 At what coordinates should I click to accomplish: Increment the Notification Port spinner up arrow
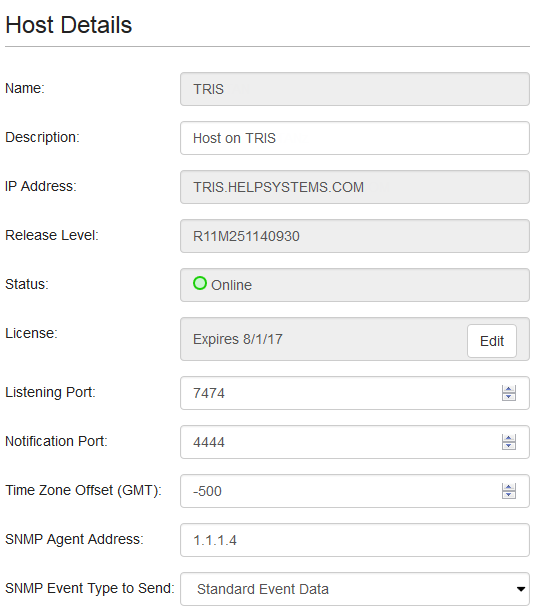509,438
